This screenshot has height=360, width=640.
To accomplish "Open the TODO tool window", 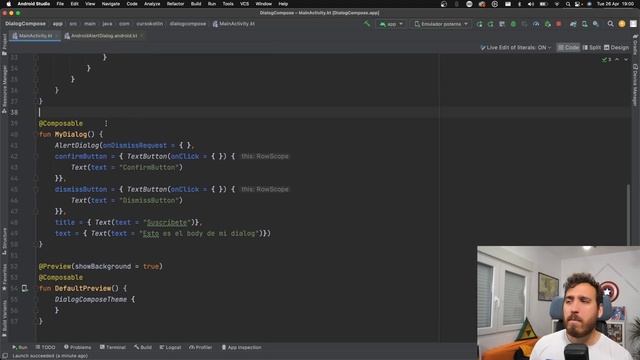I will (x=45, y=347).
